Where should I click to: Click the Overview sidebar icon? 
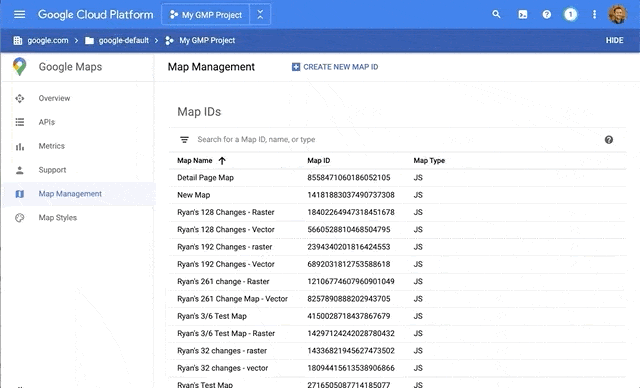pos(20,98)
